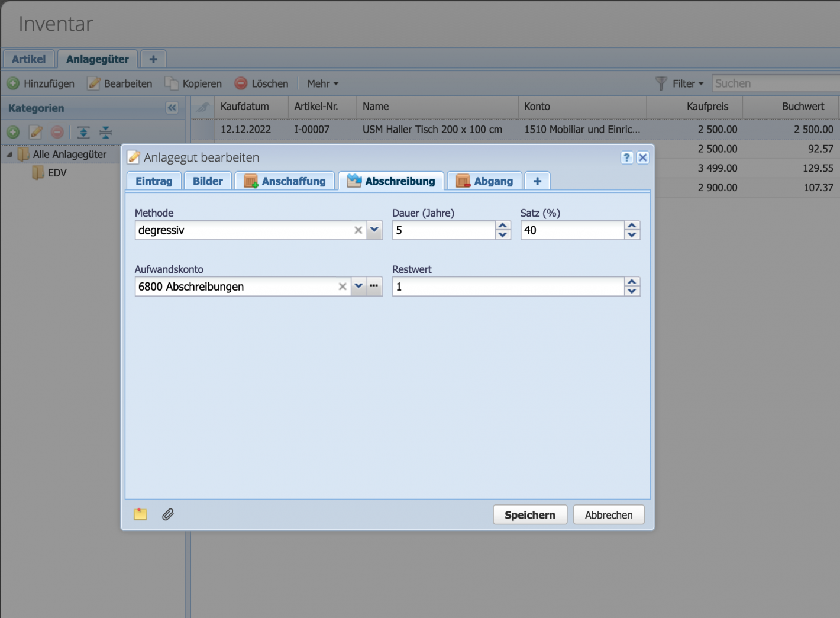The height and width of the screenshot is (618, 840).
Task: Click the Speichern button
Action: coord(529,515)
